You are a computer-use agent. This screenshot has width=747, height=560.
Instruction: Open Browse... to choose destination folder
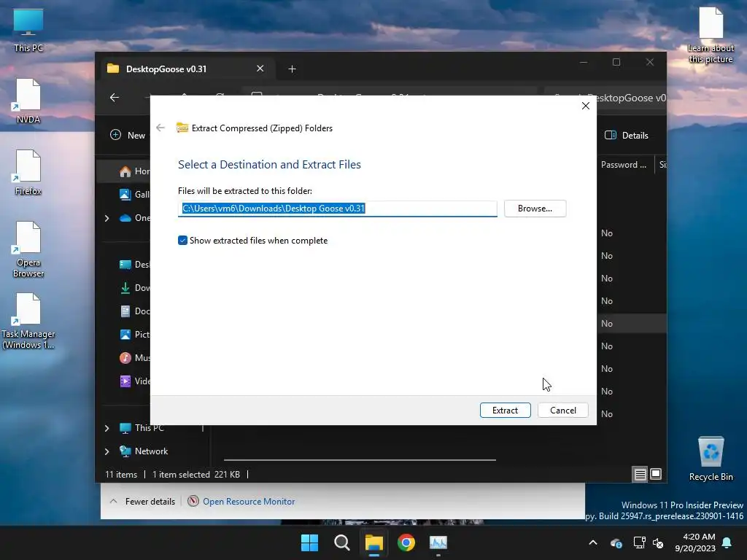(535, 209)
